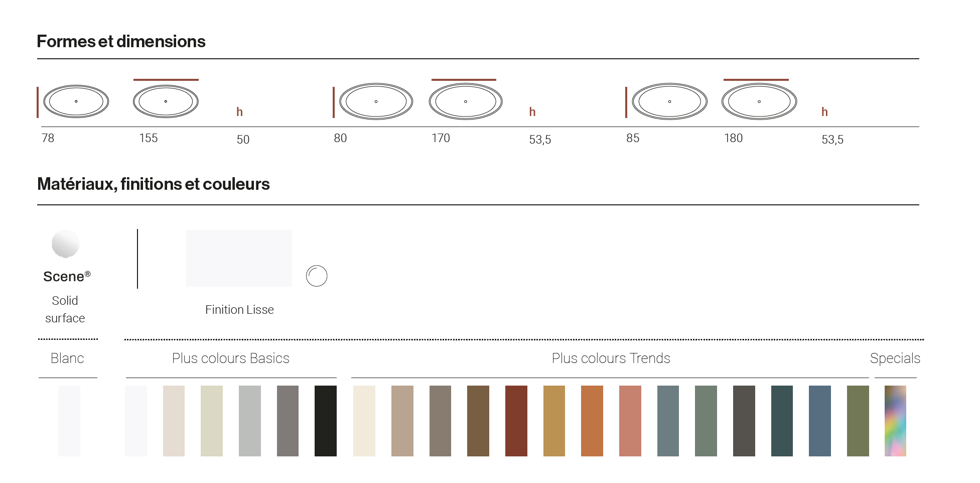Choose the bathtub icon above 180

coord(759,101)
